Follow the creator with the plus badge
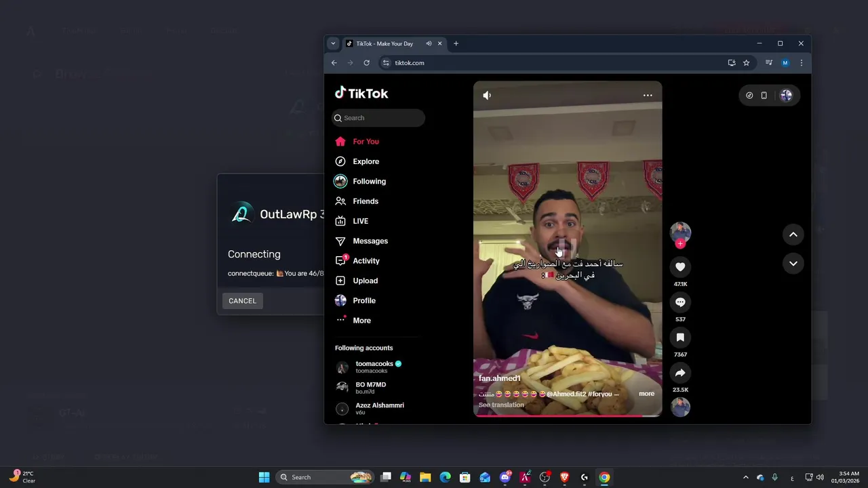Image resolution: width=868 pixels, height=488 pixels. pos(680,244)
